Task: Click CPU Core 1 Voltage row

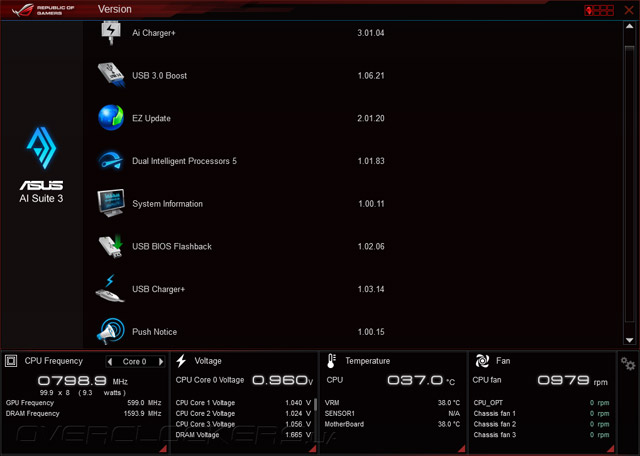Action: (x=243, y=403)
